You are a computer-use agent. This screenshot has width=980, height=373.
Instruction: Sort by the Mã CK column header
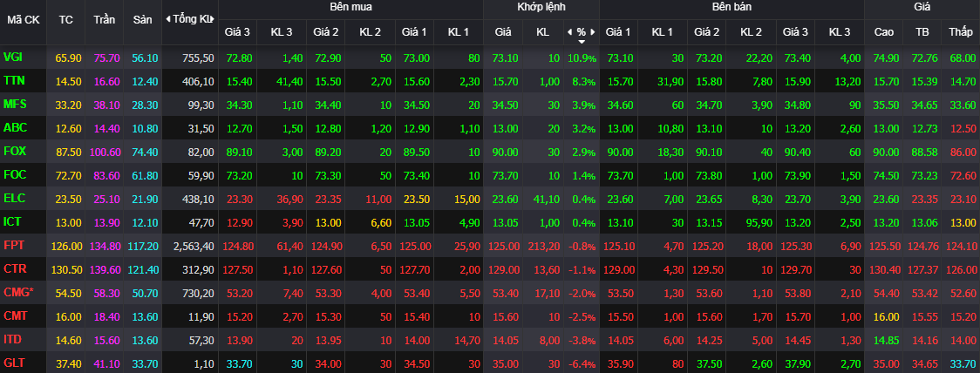[24, 19]
